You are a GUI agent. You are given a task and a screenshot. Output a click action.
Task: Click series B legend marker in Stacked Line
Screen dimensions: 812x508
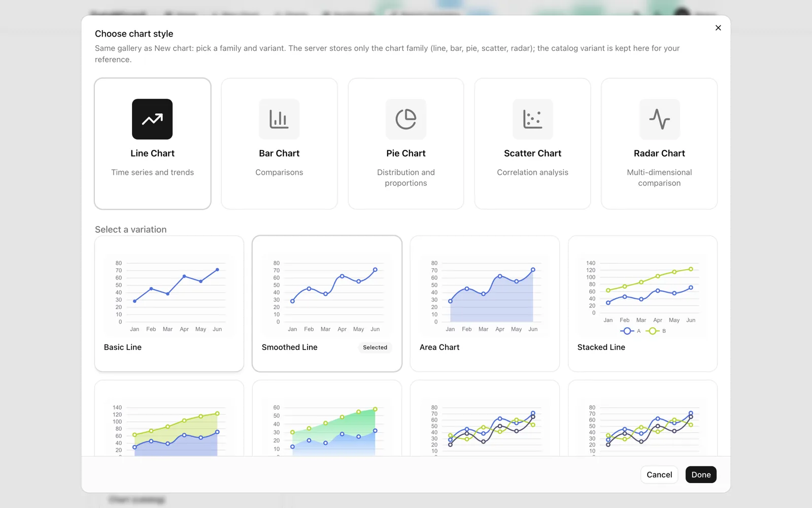(x=653, y=331)
